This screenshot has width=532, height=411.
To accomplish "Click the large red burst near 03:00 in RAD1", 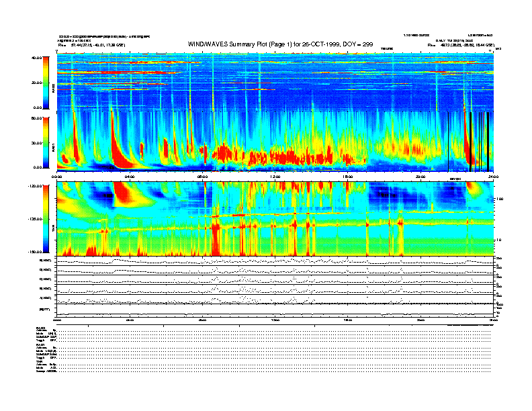I will pos(120,154).
